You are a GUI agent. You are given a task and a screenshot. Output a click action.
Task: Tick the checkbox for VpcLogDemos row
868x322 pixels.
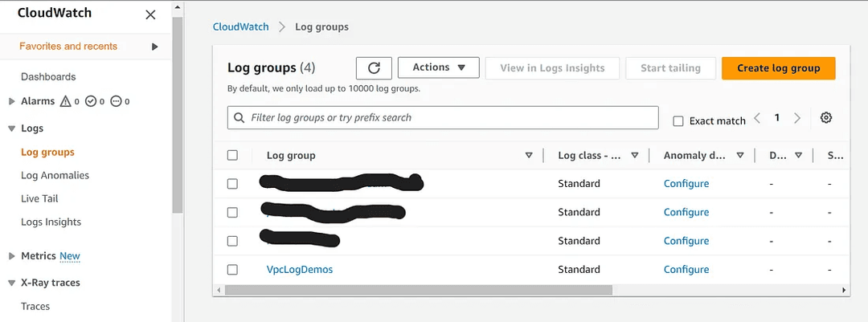click(232, 270)
